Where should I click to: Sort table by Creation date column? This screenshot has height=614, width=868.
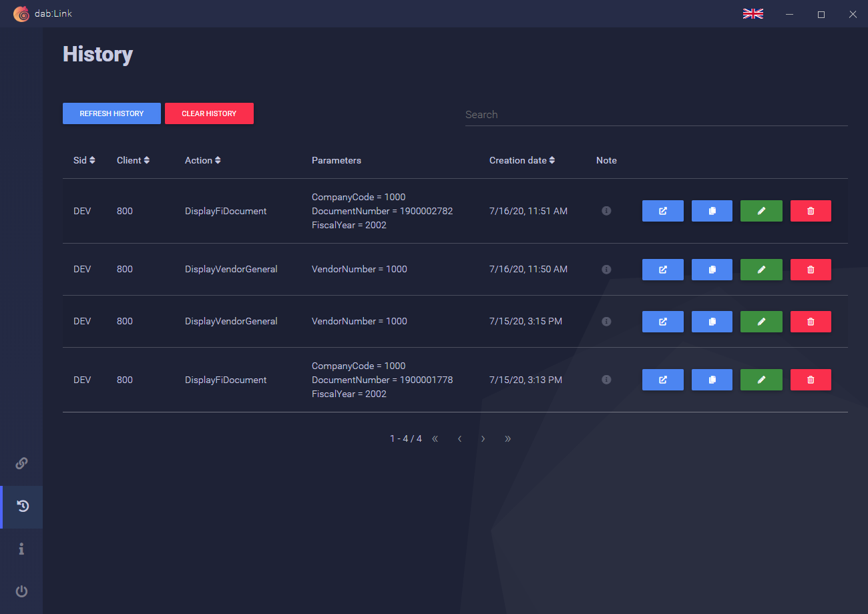pyautogui.click(x=521, y=160)
